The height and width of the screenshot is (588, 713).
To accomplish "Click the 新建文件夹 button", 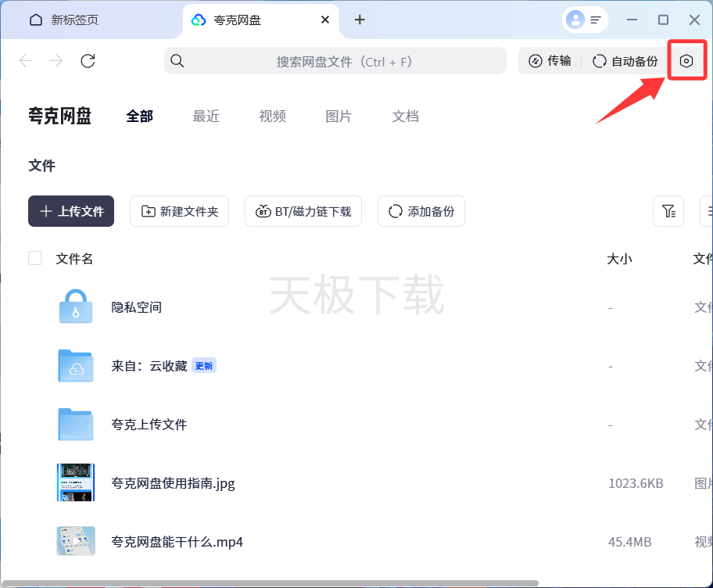I will [179, 211].
